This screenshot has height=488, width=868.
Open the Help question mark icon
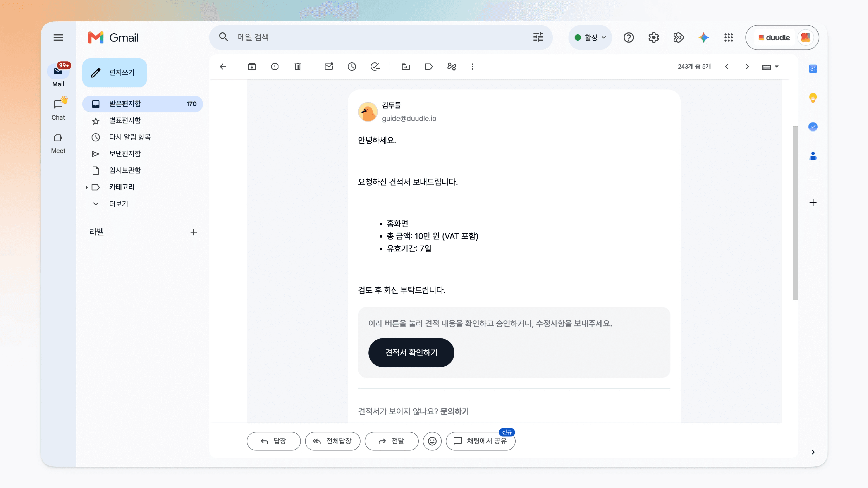pos(628,37)
